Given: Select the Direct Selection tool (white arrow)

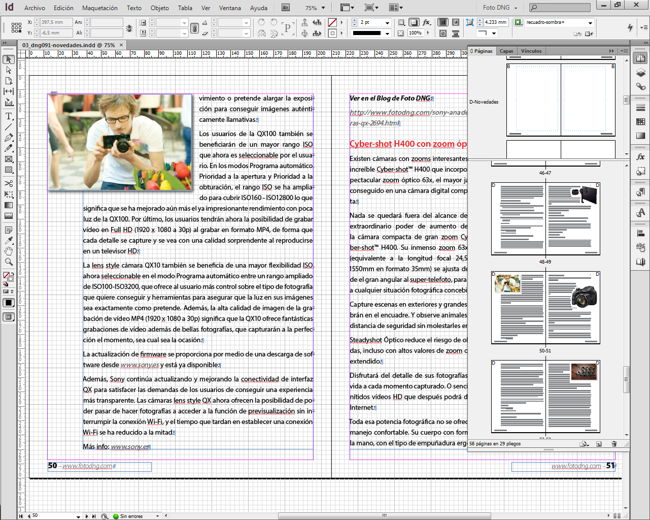Looking at the screenshot, I should click(x=8, y=70).
